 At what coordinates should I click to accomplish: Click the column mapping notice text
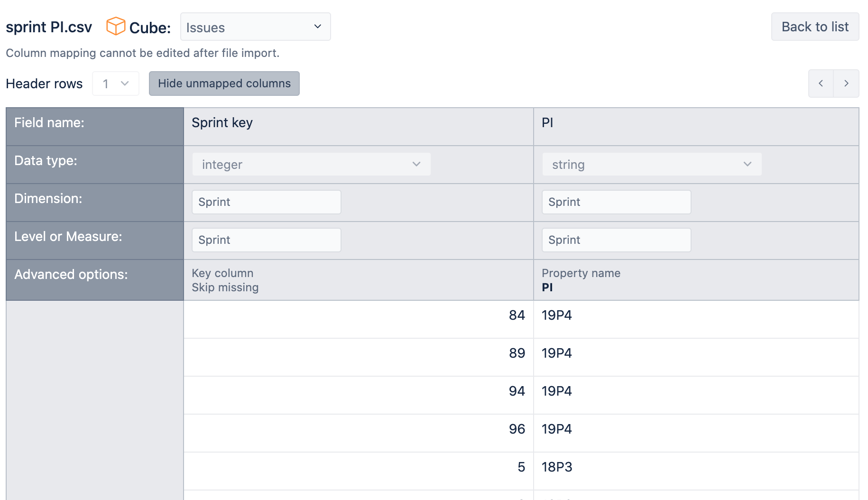tap(143, 53)
